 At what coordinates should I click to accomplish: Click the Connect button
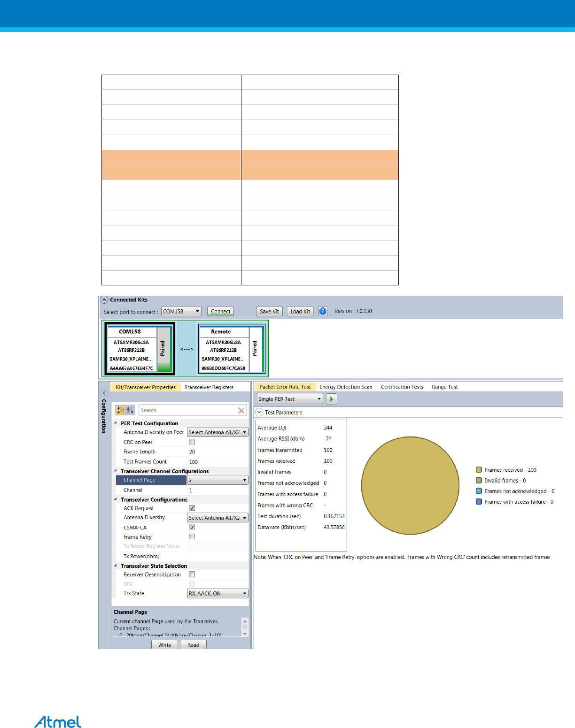coord(221,311)
